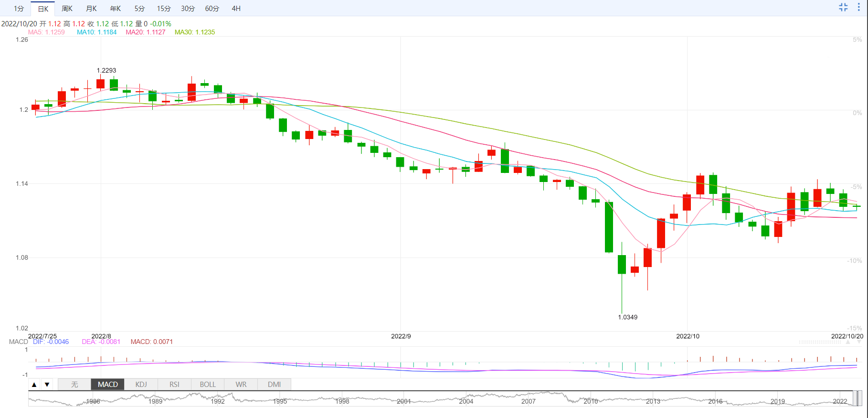Select the 5分 interval tab
The width and height of the screenshot is (868, 418).
coord(139,9)
